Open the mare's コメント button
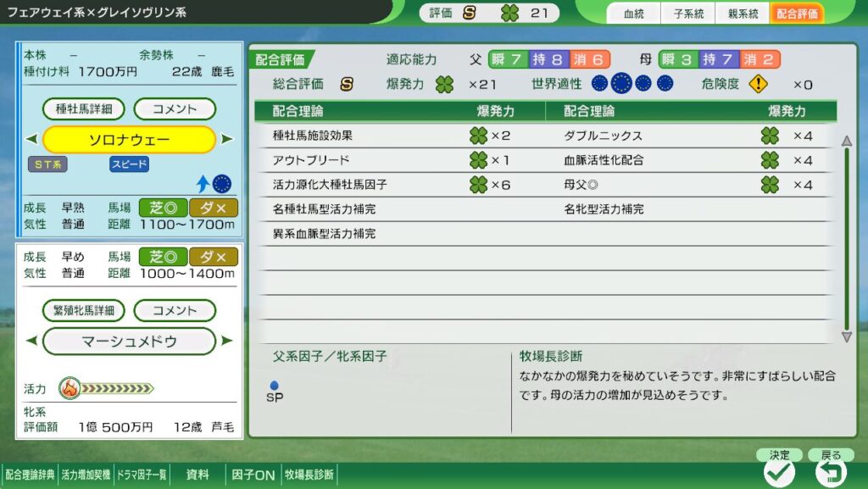This screenshot has height=489, width=868. tap(175, 310)
